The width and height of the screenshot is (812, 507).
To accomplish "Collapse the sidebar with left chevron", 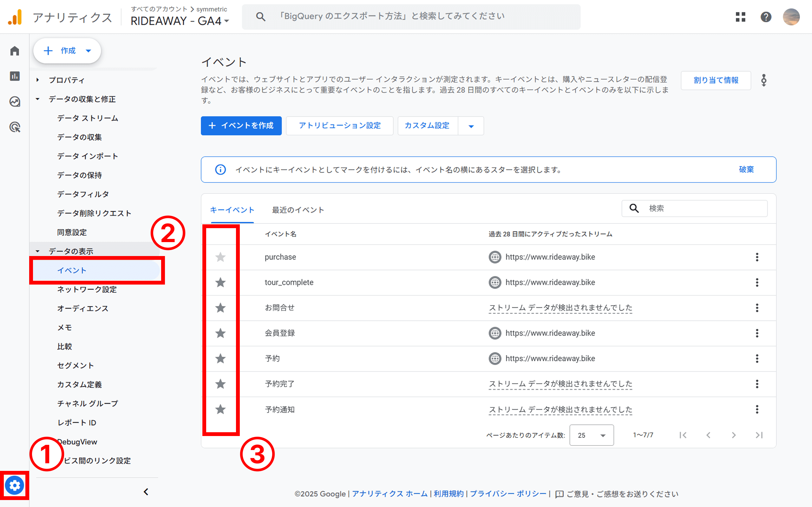I will click(146, 492).
